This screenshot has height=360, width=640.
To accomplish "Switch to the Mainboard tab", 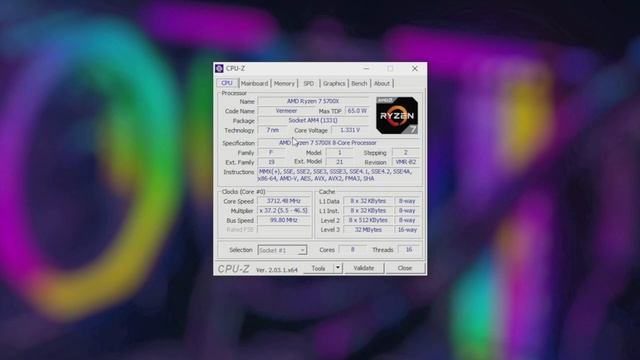I will pyautogui.click(x=254, y=83).
